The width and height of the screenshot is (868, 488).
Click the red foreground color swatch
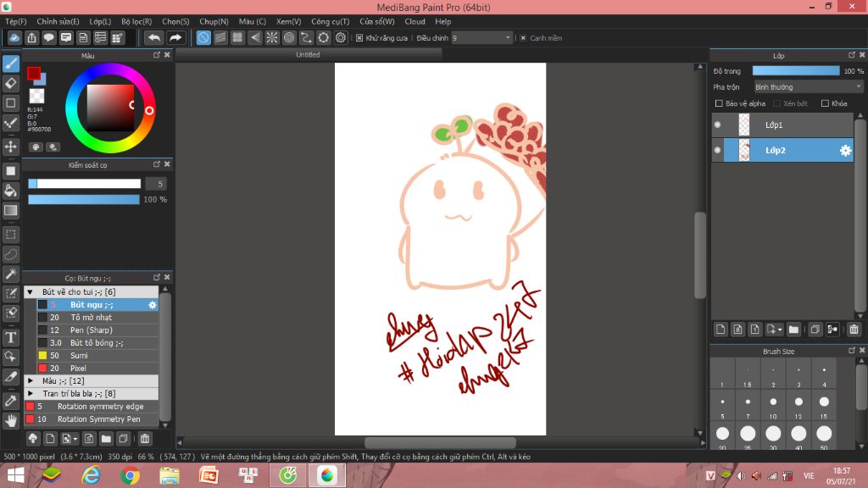pyautogui.click(x=34, y=73)
